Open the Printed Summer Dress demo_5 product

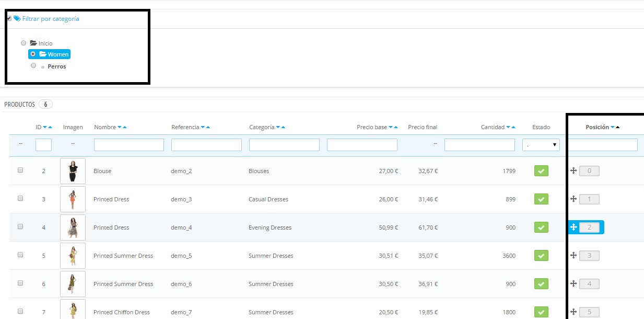coord(123,256)
